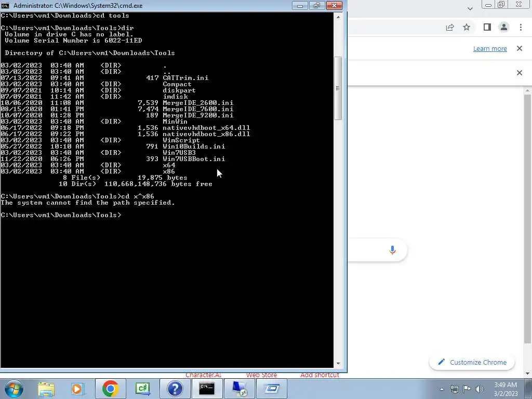Toggle Chrome side panel icon
Image resolution: width=532 pixels, height=399 pixels.
click(487, 27)
